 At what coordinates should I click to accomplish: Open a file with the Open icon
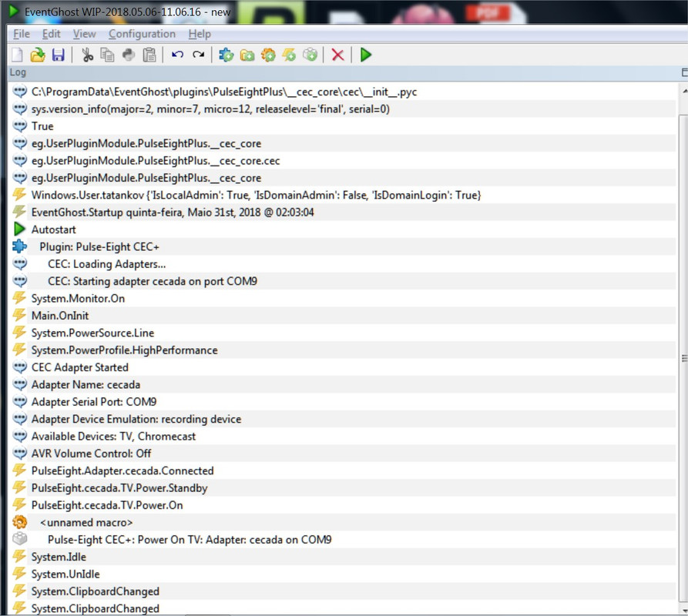38,55
